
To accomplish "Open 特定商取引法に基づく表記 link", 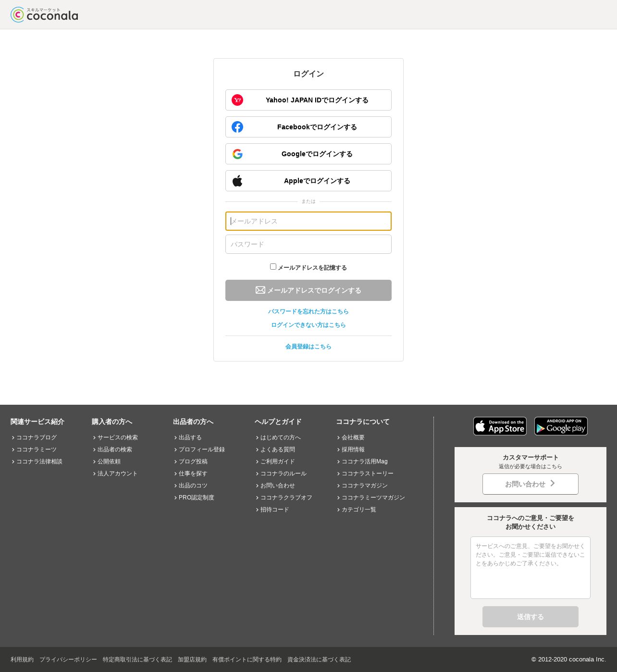I will [137, 660].
